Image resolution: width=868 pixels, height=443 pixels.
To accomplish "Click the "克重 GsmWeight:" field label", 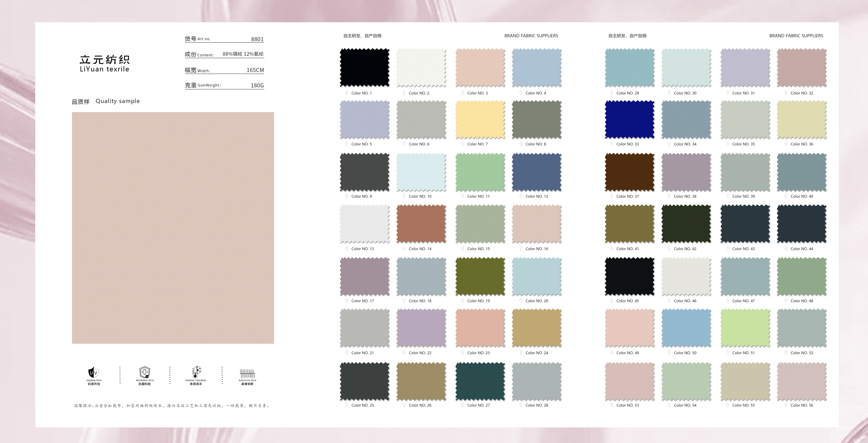I will (x=203, y=85).
